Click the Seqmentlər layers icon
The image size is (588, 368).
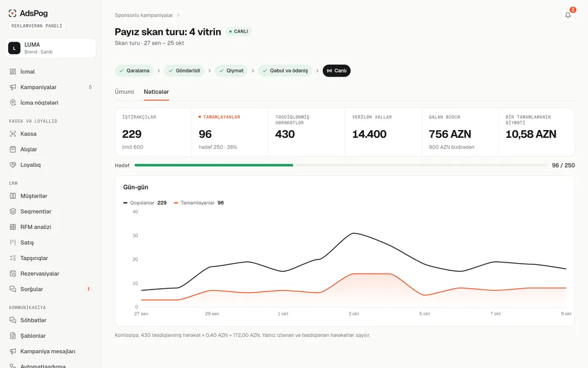click(x=13, y=212)
